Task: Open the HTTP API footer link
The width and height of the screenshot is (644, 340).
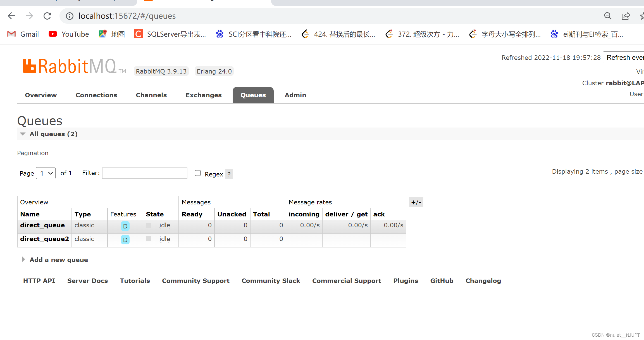Action: click(x=39, y=281)
